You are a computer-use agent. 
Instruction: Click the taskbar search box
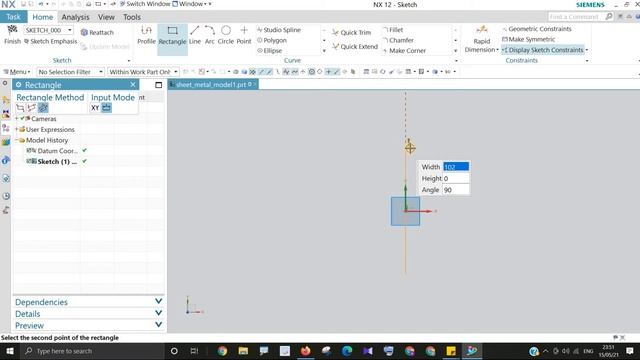point(92,351)
